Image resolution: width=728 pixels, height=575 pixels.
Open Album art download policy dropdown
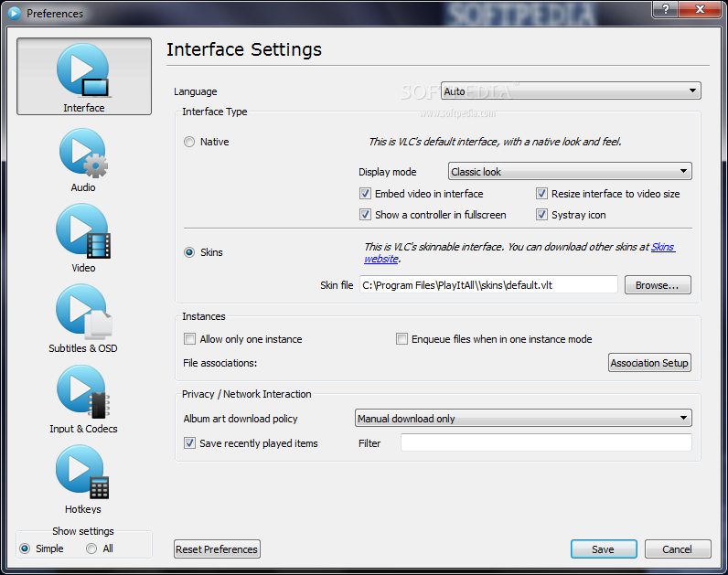tap(522, 419)
